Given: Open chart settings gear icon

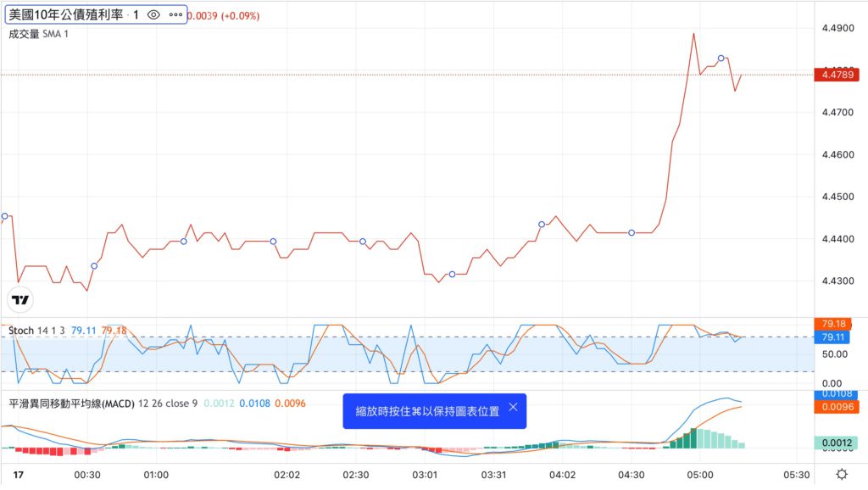Looking at the screenshot, I should (841, 474).
